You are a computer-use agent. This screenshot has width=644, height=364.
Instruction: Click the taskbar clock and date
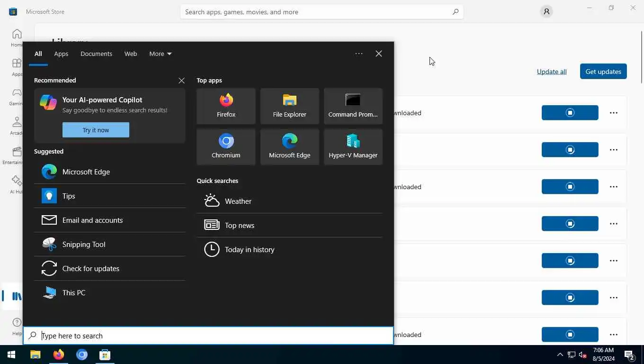603,355
